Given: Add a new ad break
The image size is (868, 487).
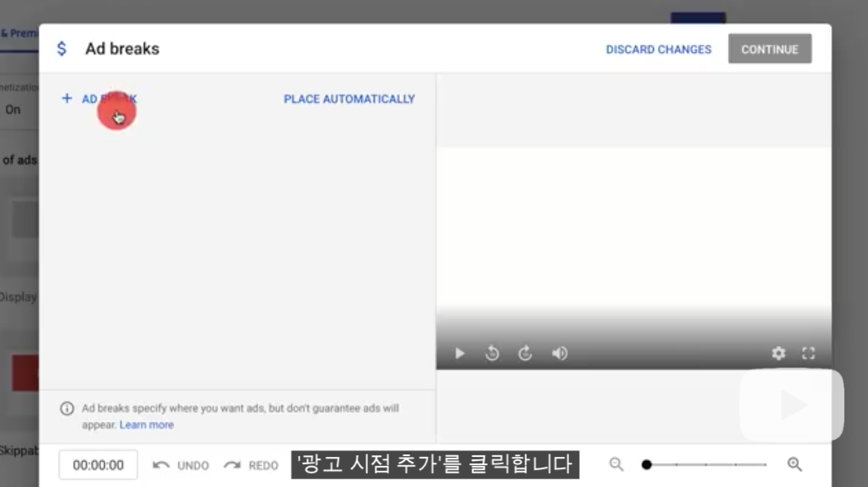Looking at the screenshot, I should pos(99,99).
